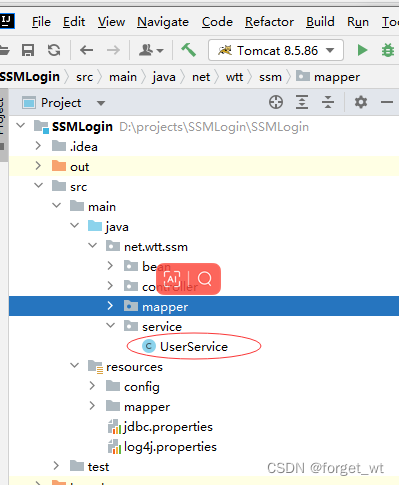Image resolution: width=399 pixels, height=485 pixels.
Task: Click java in the breadcrumb bar
Action: click(164, 77)
